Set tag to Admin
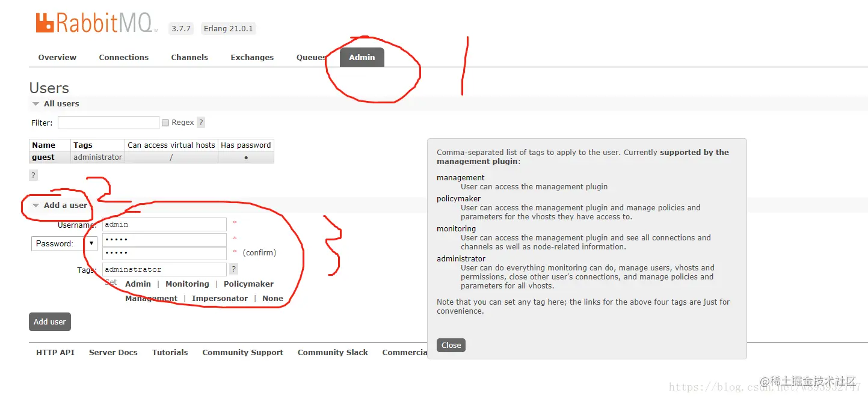Image resolution: width=868 pixels, height=399 pixels. click(x=138, y=284)
